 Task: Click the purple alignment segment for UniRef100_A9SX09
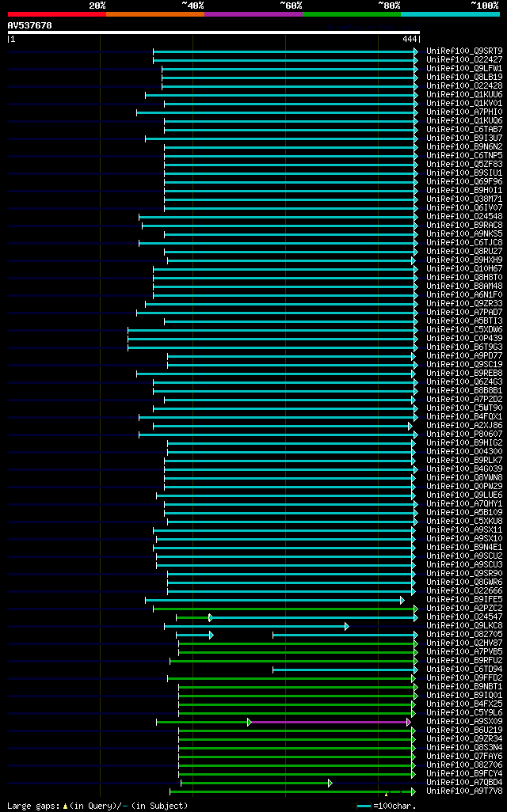(x=330, y=722)
